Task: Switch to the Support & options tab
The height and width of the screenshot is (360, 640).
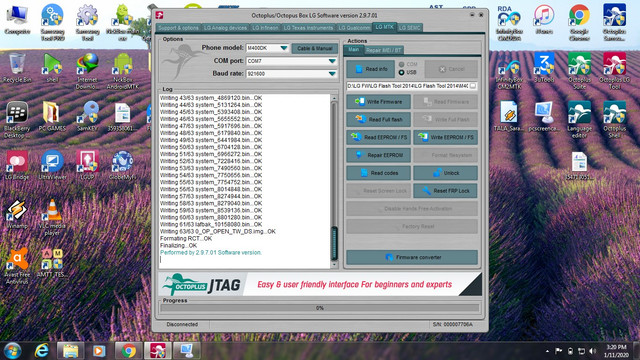Action: [x=178, y=28]
